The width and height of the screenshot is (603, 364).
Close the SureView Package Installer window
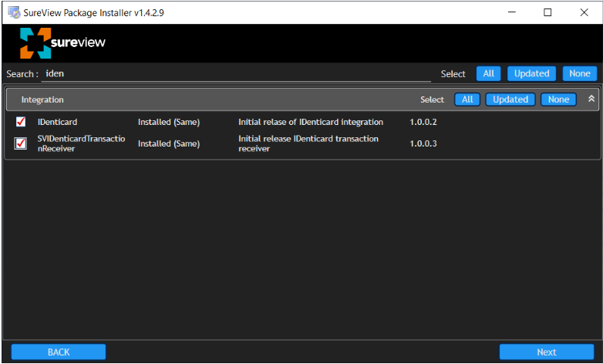[x=584, y=12]
